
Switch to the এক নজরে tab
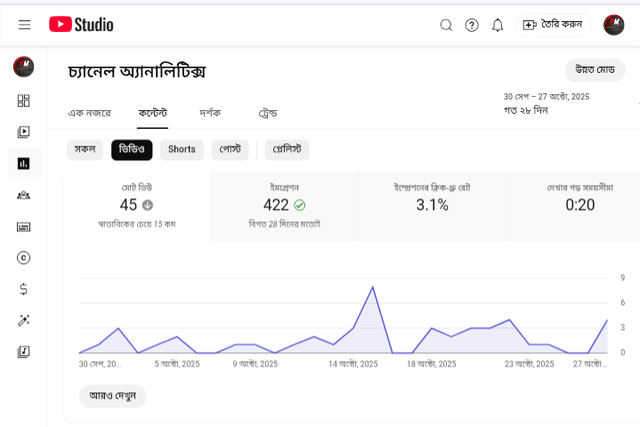pos(89,113)
